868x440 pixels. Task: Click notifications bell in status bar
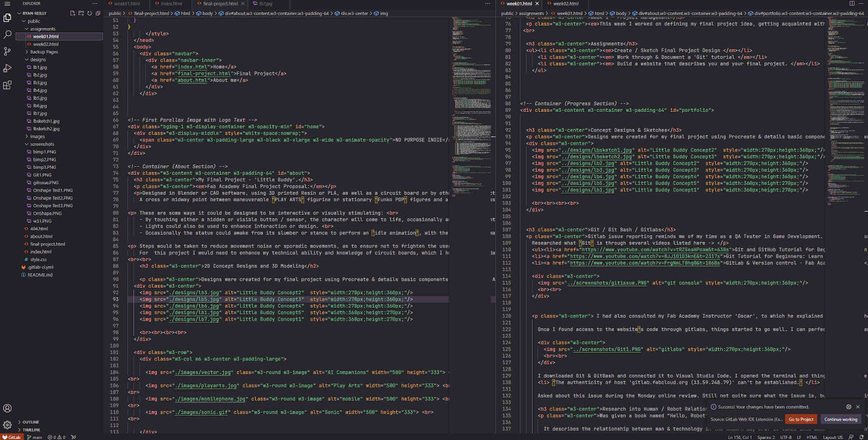(x=861, y=437)
